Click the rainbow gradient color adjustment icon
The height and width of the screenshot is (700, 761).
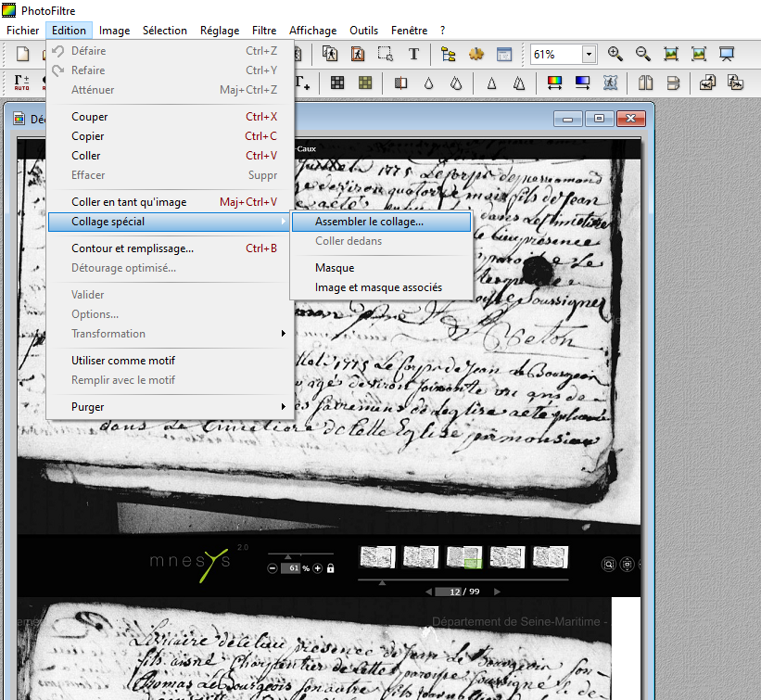point(554,83)
